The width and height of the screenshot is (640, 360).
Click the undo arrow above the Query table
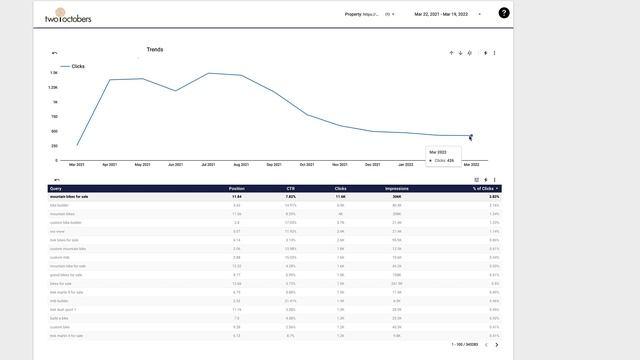[x=56, y=180]
